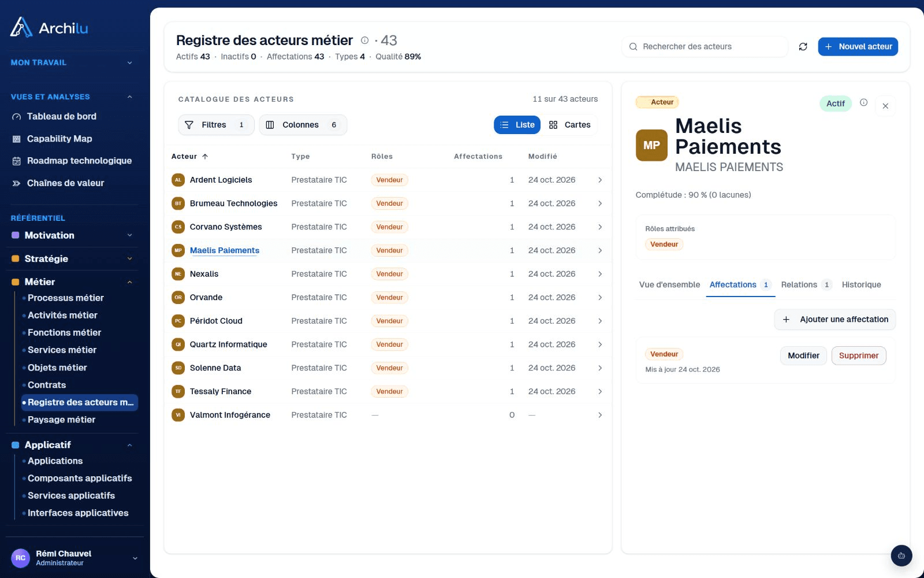Screen dimensions: 924x578
Task: Sort by Acteur column header
Action: click(x=189, y=157)
